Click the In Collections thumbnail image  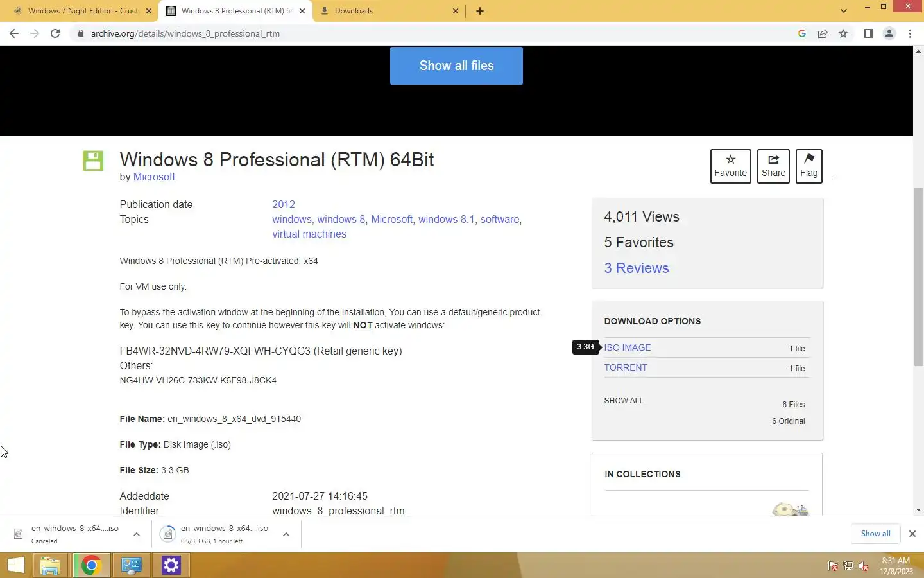(791, 509)
